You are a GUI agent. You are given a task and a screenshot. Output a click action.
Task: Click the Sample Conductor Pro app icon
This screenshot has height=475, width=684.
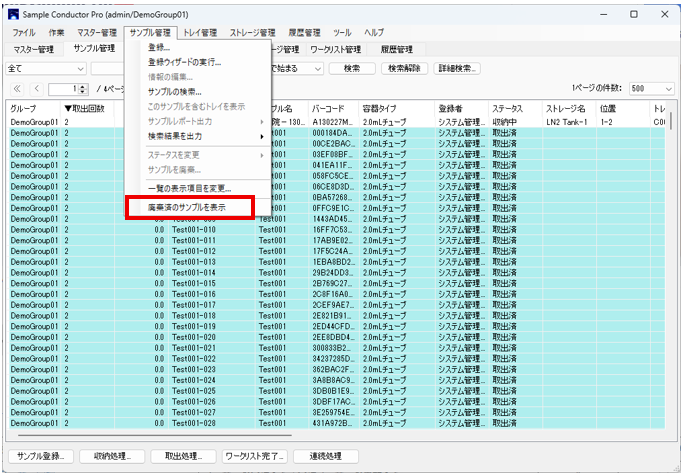click(x=14, y=15)
